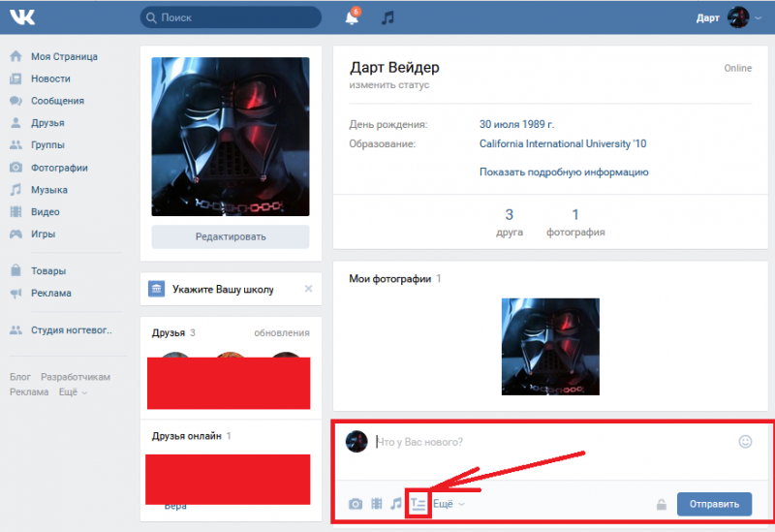Click the small avatar in post box
The image size is (775, 532).
(x=356, y=442)
